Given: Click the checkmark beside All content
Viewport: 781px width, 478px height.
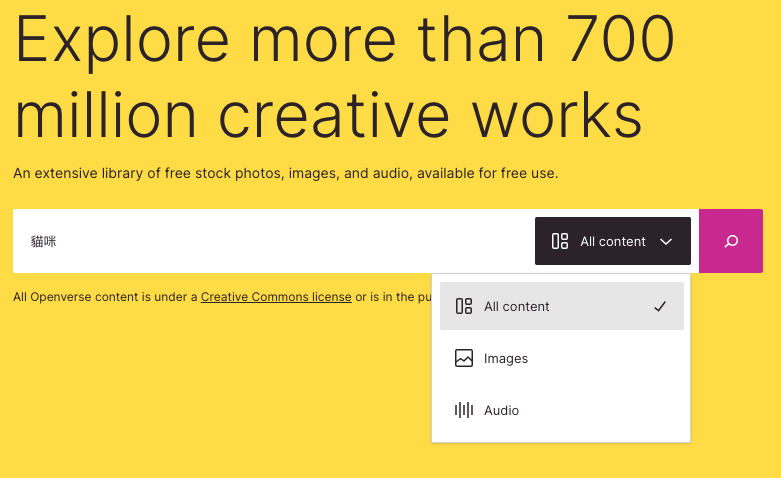Looking at the screenshot, I should (660, 306).
